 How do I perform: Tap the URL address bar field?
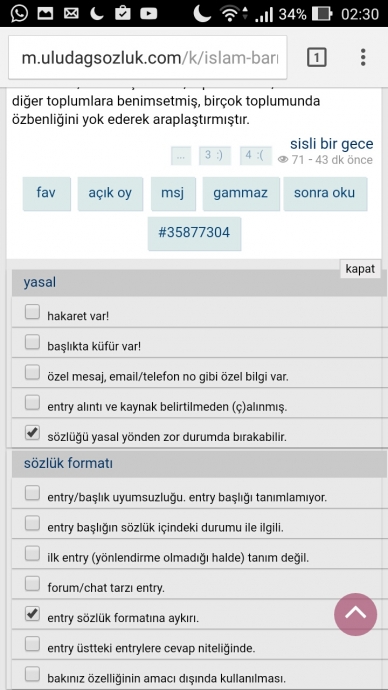click(x=148, y=58)
